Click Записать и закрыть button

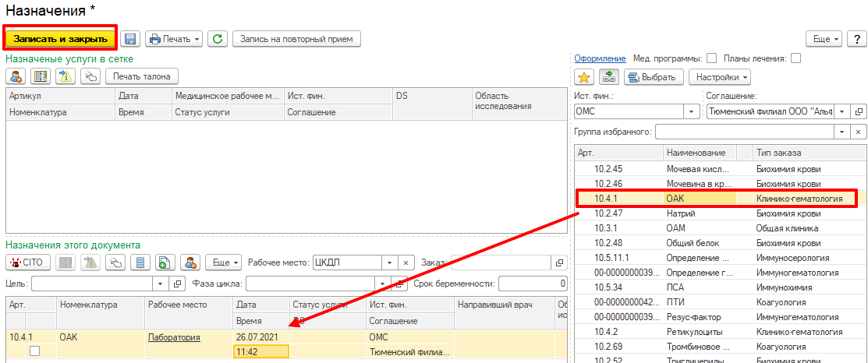coord(60,38)
